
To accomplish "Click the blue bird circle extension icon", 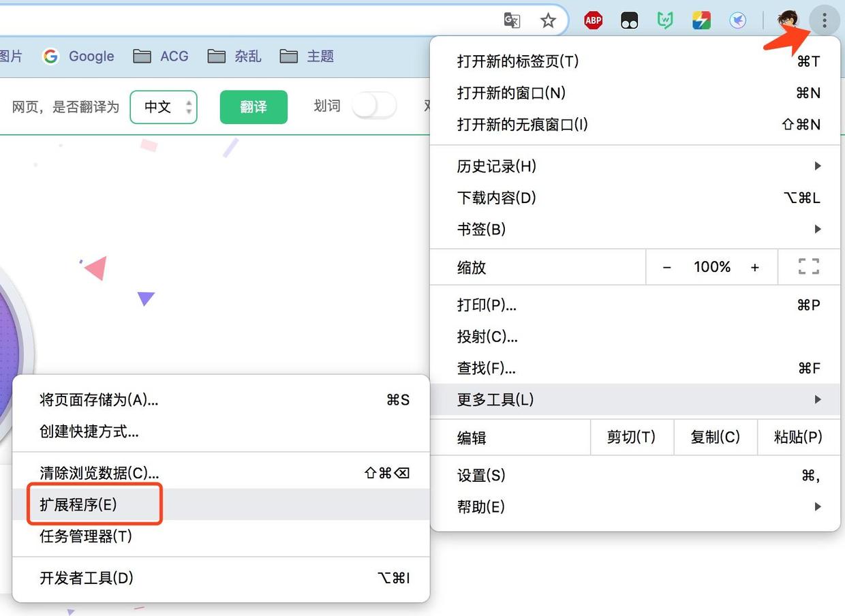I will [x=737, y=21].
